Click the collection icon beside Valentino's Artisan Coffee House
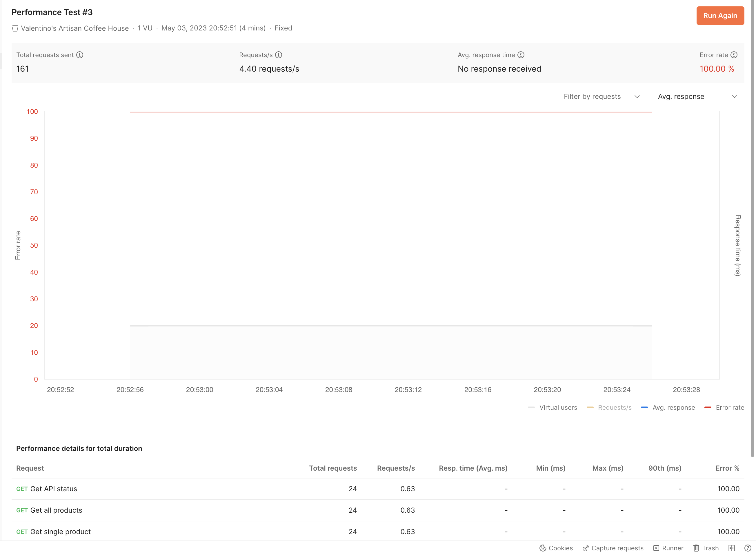This screenshot has width=756, height=555. pyautogui.click(x=15, y=28)
